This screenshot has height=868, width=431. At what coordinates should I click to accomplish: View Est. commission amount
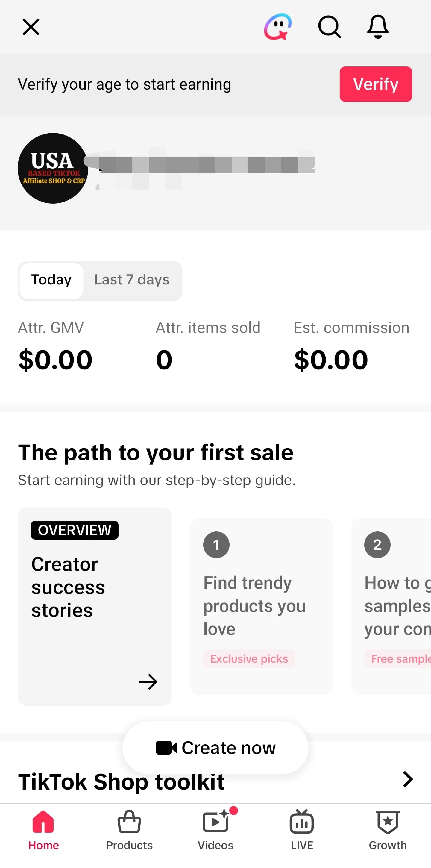(331, 360)
